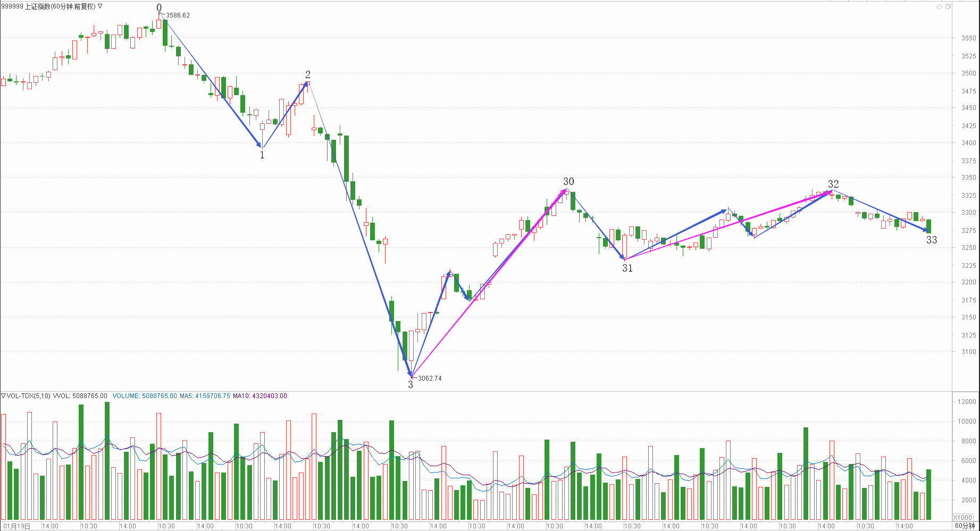Click the MA5 volume average label

pos(205,396)
